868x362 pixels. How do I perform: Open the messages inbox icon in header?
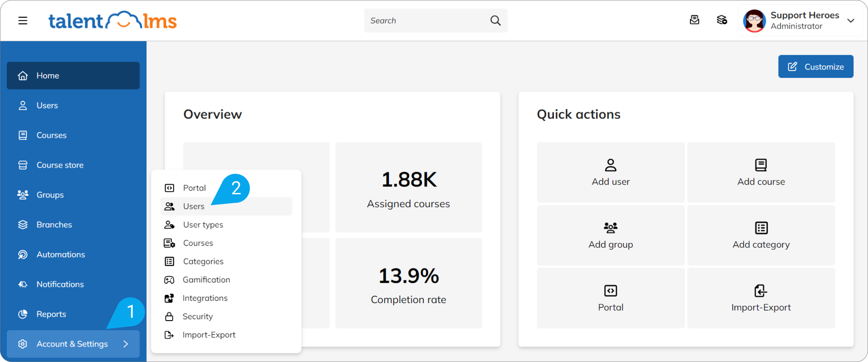pyautogui.click(x=694, y=20)
